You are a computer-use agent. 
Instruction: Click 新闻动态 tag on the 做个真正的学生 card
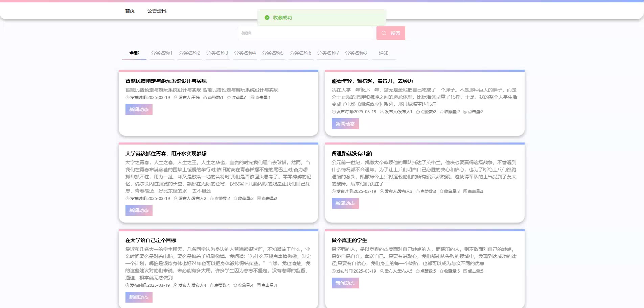point(345,283)
